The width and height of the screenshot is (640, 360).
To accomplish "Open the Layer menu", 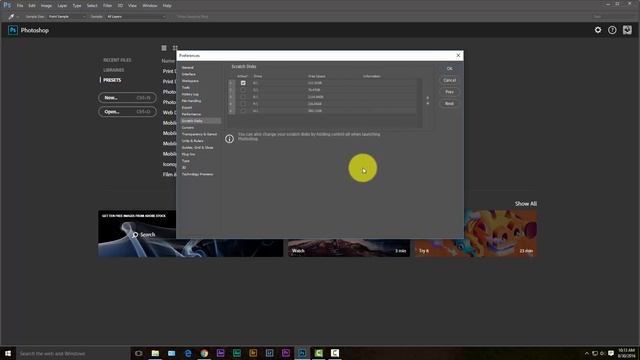I will tap(62, 6).
